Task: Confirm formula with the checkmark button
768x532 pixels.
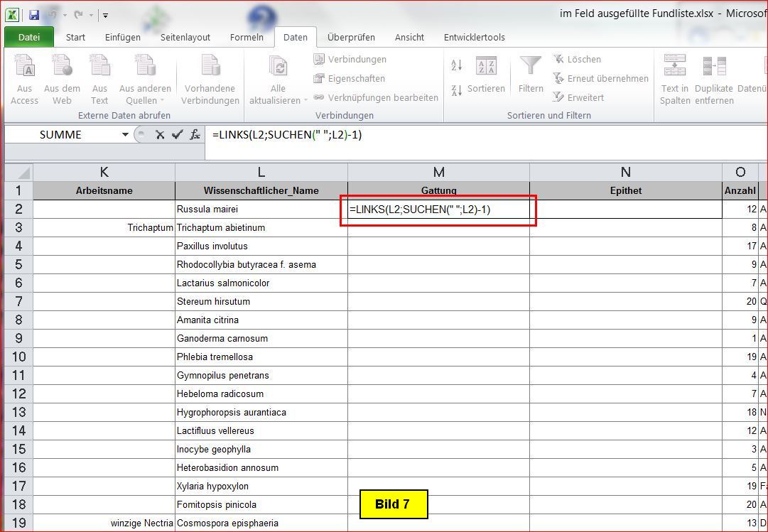Action: point(177,135)
